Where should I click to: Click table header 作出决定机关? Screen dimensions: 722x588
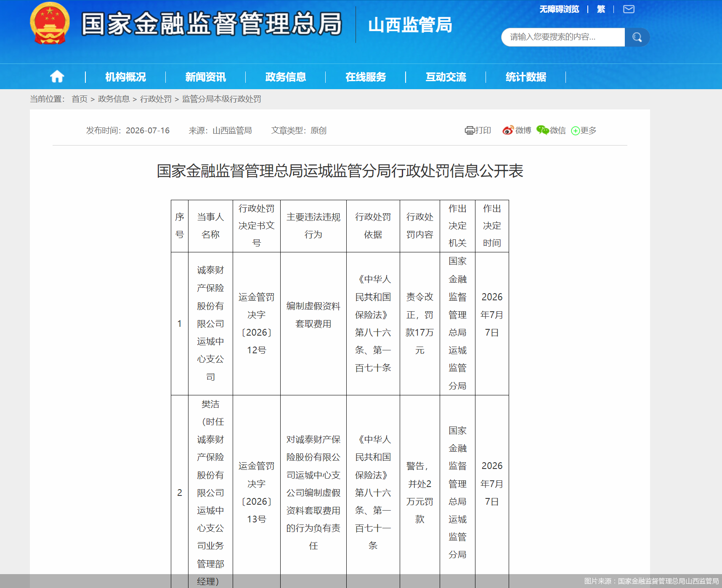click(457, 226)
